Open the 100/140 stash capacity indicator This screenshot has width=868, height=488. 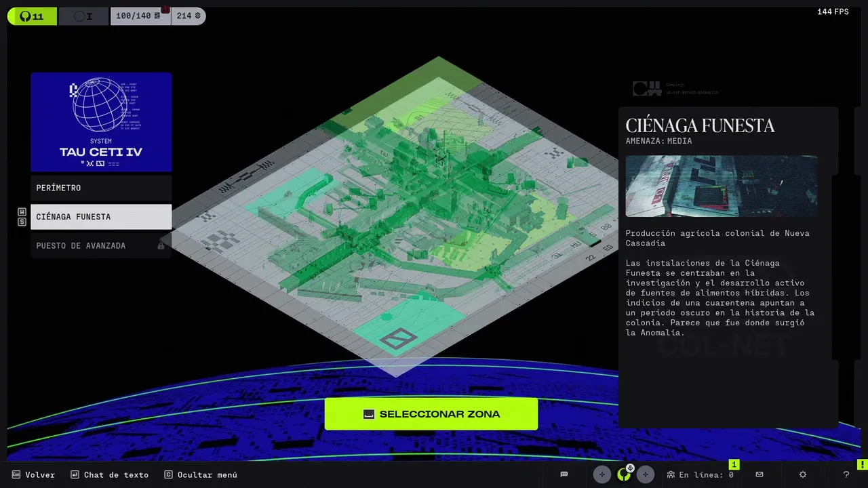140,16
